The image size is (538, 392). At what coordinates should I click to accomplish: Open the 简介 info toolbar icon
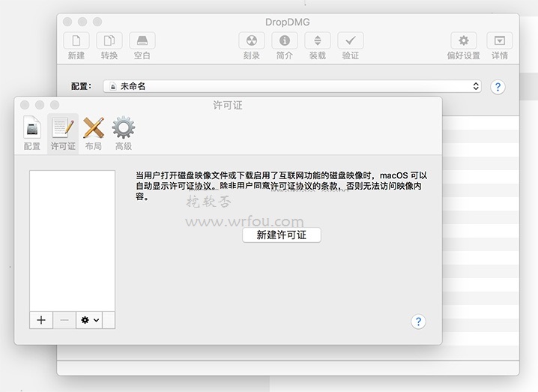pyautogui.click(x=285, y=40)
